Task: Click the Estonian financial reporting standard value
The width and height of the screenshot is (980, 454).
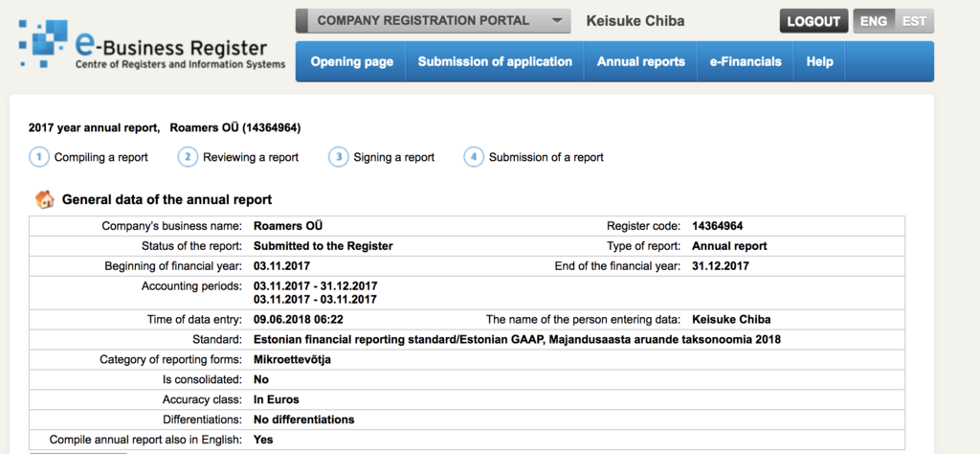Action: tap(518, 340)
